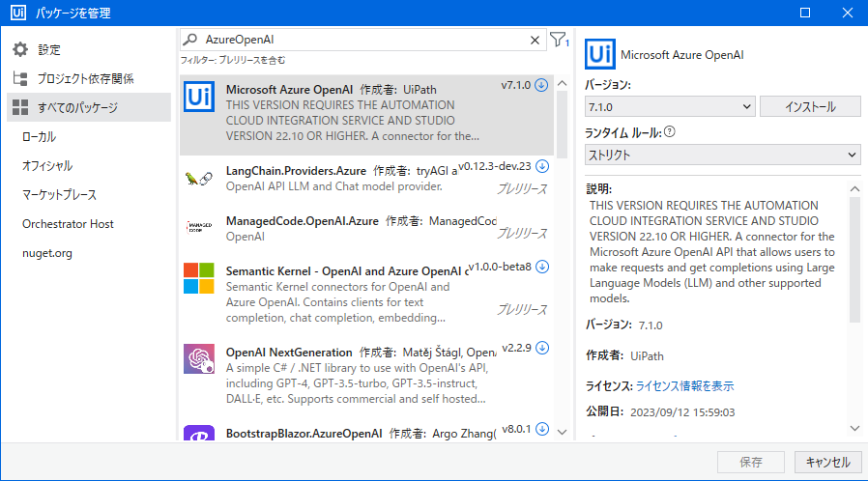The image size is (868, 481).
Task: Select the ローカル package source
Action: pos(40,136)
